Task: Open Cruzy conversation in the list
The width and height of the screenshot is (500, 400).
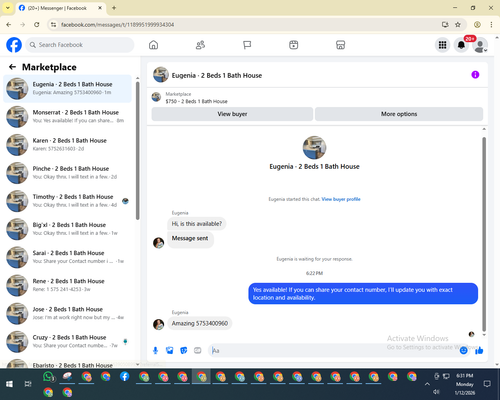Action: tap(67, 342)
